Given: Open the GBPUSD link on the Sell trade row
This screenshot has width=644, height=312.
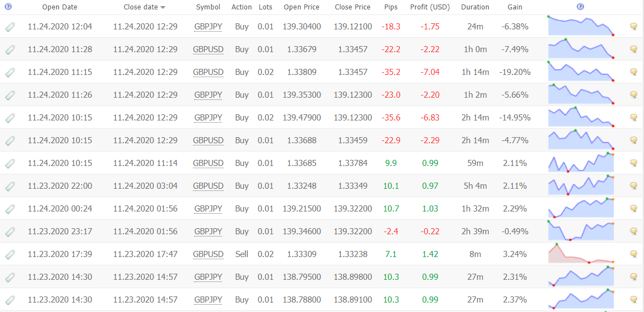Looking at the screenshot, I should pyautogui.click(x=208, y=254).
